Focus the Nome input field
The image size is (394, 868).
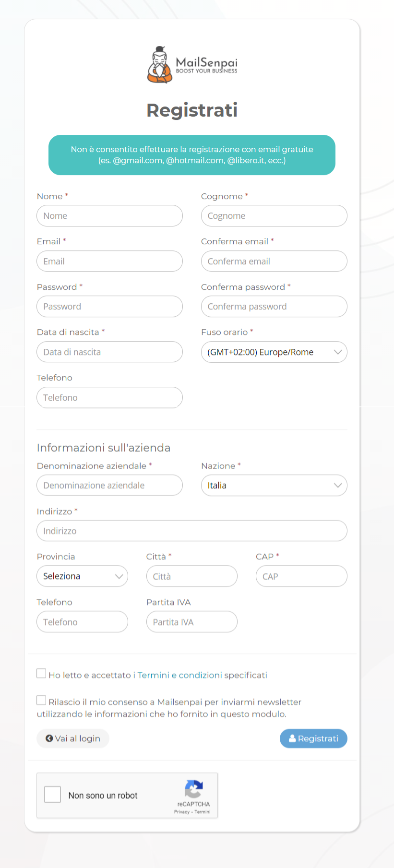[x=109, y=216]
